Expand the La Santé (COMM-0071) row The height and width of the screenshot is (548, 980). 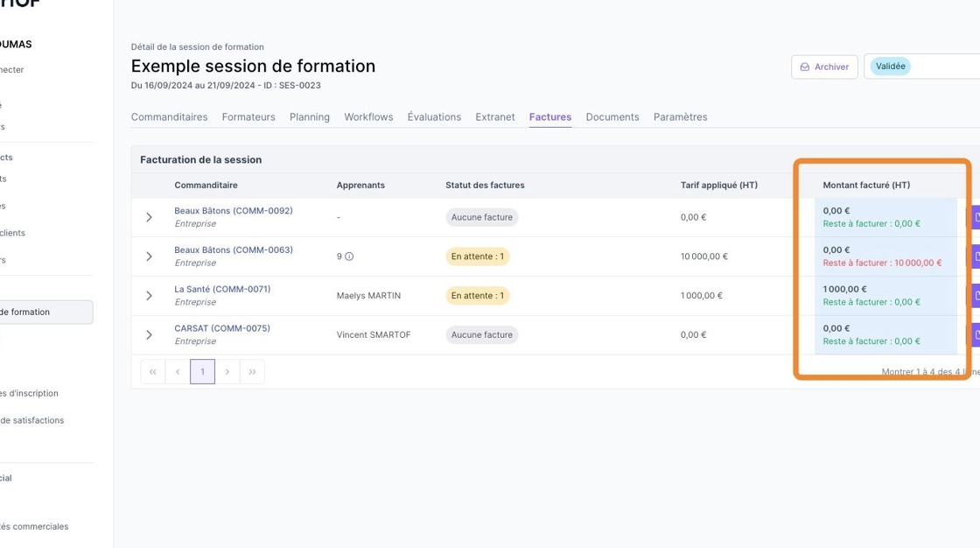tap(149, 296)
